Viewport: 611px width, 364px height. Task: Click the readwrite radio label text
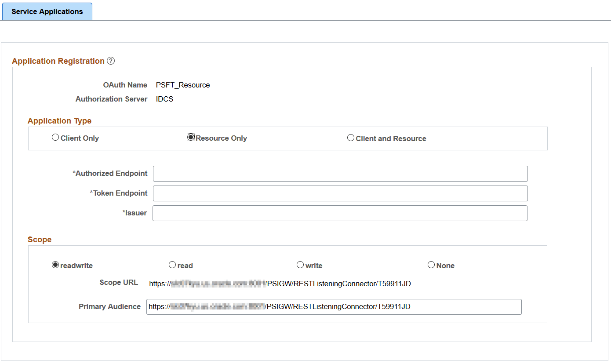coord(76,265)
